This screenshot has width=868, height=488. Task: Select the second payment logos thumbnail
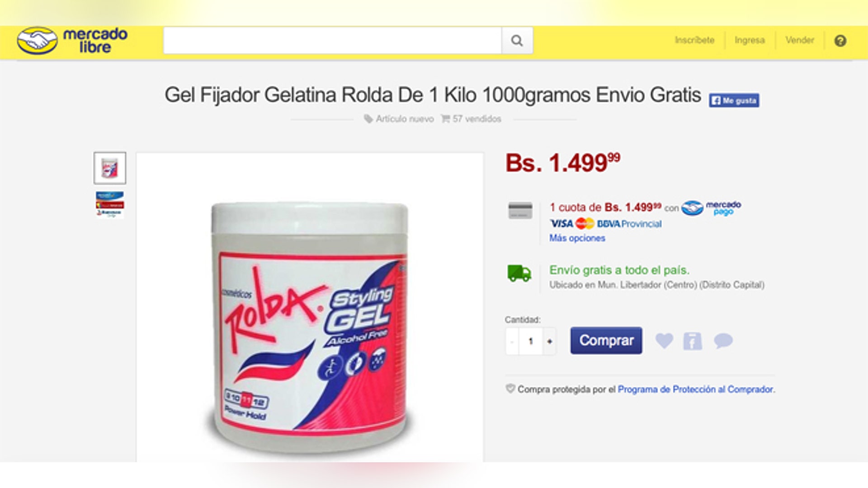pyautogui.click(x=110, y=204)
